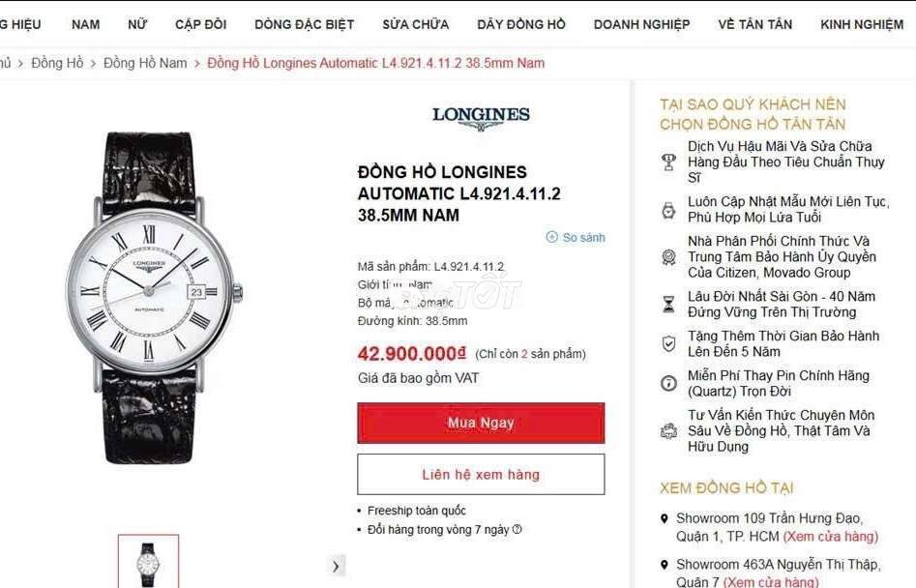Click the location pin for Showroom 109 Trần Hưng Đạo
Screen dimensions: 916x588
coord(664,518)
